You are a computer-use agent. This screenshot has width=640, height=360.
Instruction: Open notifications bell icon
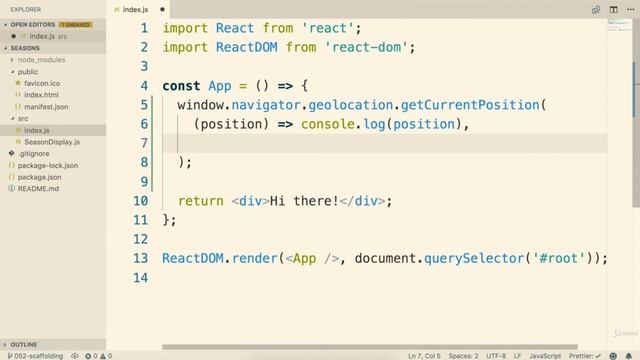click(x=629, y=356)
